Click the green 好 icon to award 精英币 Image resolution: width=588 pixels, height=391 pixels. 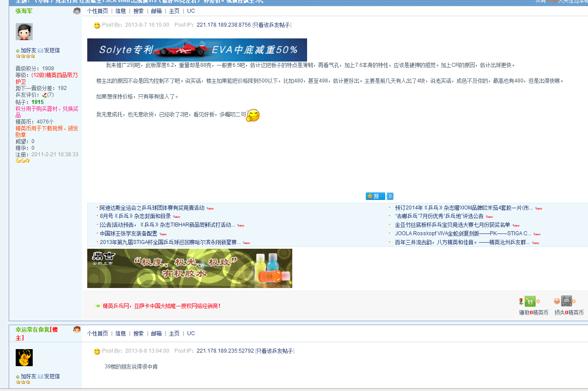530,302
